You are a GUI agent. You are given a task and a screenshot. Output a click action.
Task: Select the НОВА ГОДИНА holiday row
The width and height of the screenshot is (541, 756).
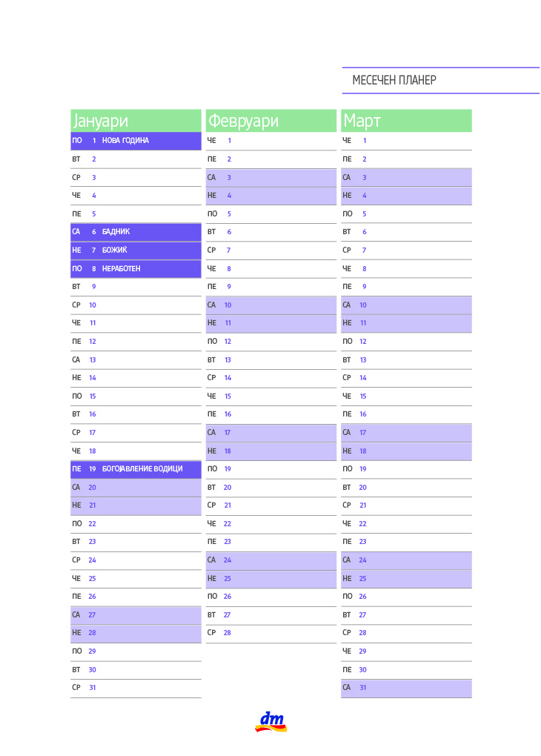tap(136, 141)
